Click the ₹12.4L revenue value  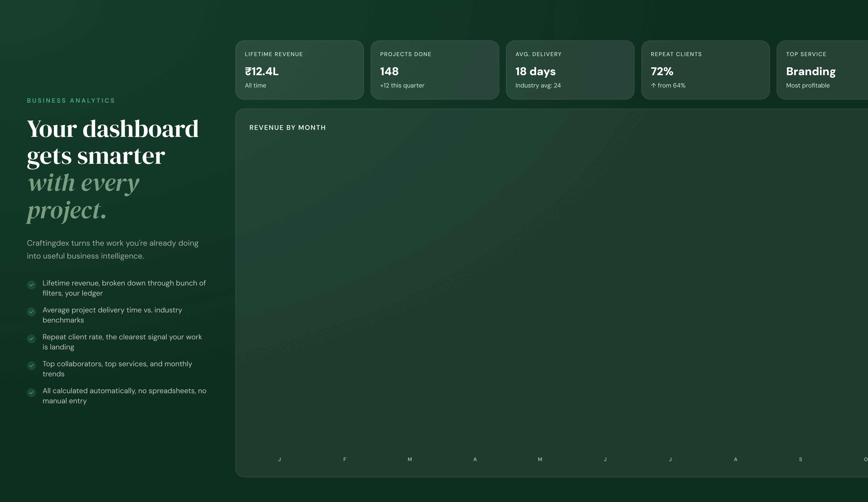click(x=262, y=71)
